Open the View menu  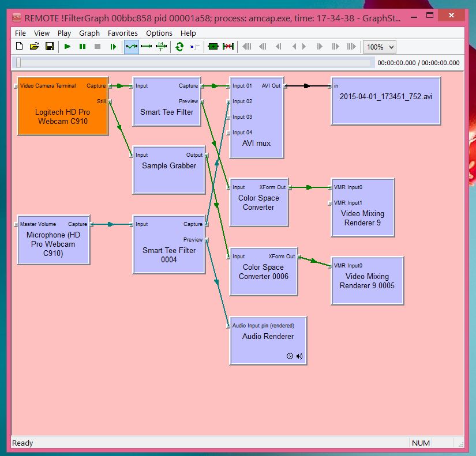(42, 33)
